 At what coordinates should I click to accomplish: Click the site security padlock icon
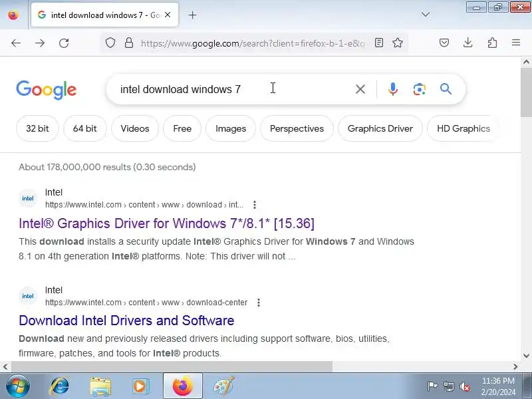[129, 43]
